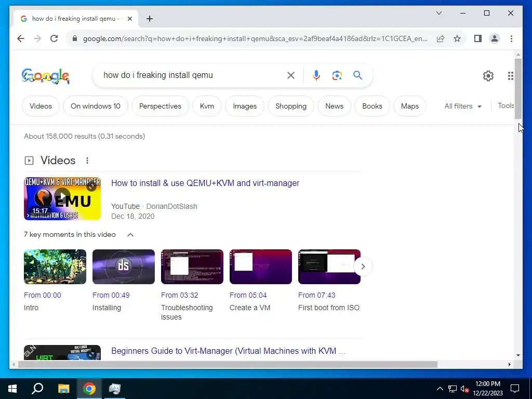Reload the current page
Screen dimensions: 532x399
tap(54, 38)
